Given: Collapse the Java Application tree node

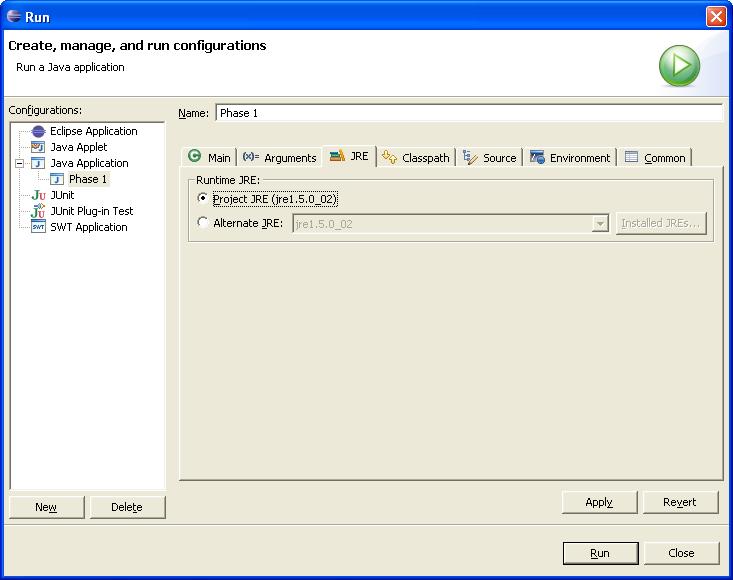Looking at the screenshot, I should pos(19,163).
